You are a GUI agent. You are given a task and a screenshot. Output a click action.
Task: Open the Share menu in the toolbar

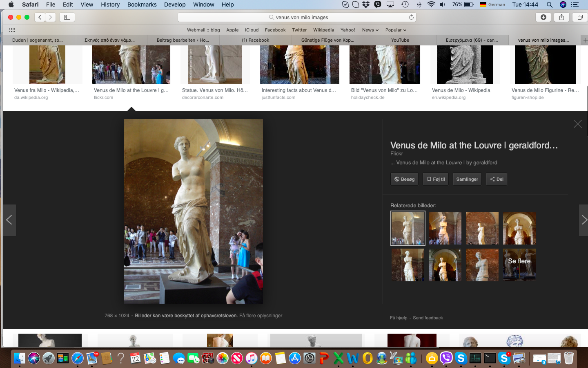click(561, 17)
